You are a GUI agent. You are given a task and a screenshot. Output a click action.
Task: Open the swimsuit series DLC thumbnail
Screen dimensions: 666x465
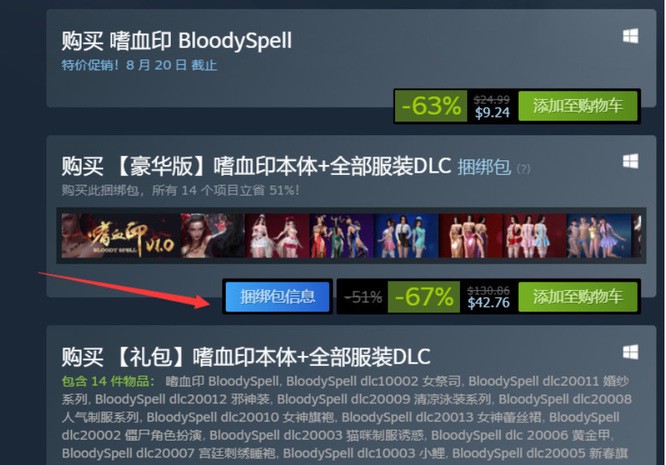click(599, 236)
